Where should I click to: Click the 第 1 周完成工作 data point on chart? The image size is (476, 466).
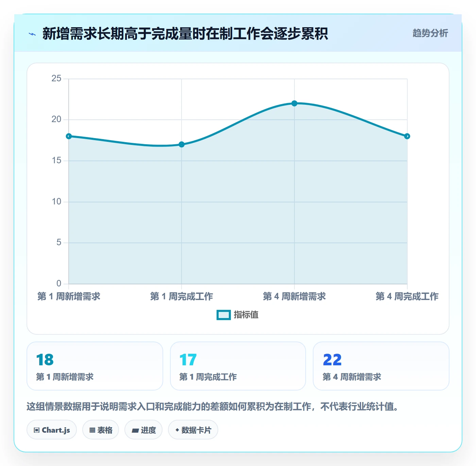pos(182,145)
